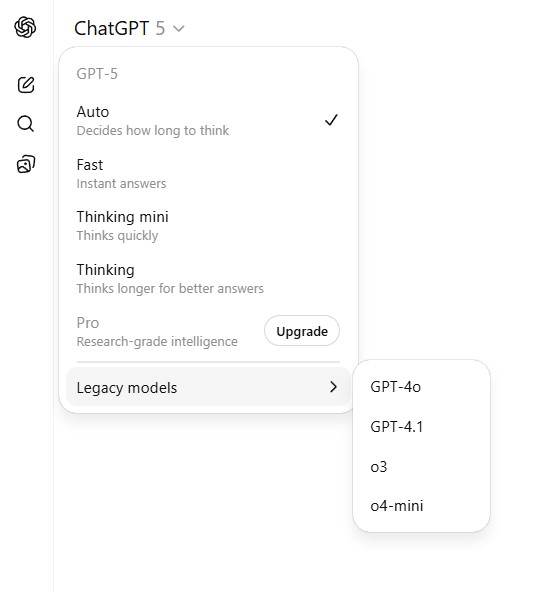
Task: Select Thinking mini mode
Action: pos(208,226)
